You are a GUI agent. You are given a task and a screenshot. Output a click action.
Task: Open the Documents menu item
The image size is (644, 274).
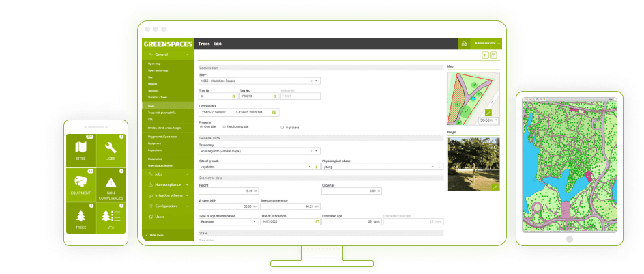pos(155,159)
